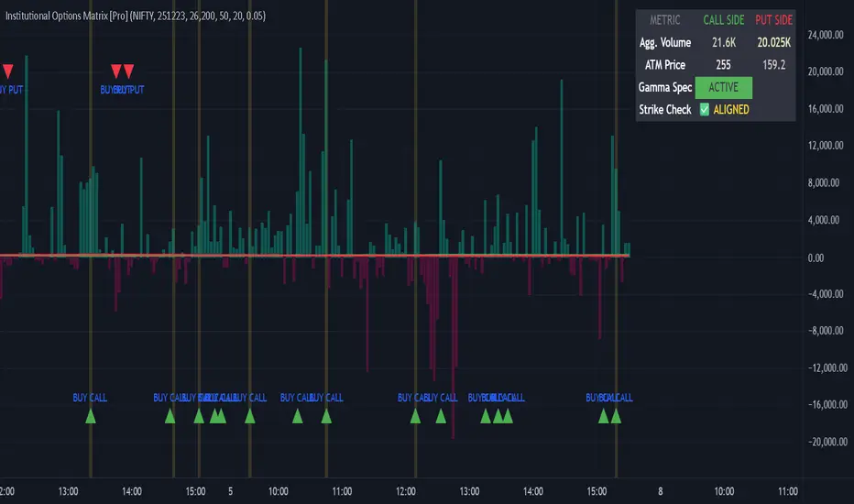Click the rightmost red BUY PUT arrow

(x=128, y=71)
